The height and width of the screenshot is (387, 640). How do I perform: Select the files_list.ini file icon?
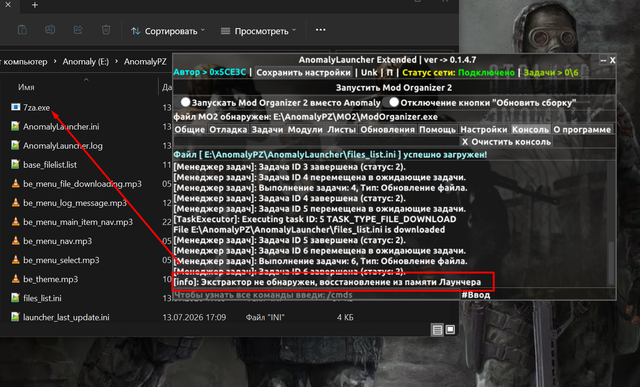click(16, 298)
